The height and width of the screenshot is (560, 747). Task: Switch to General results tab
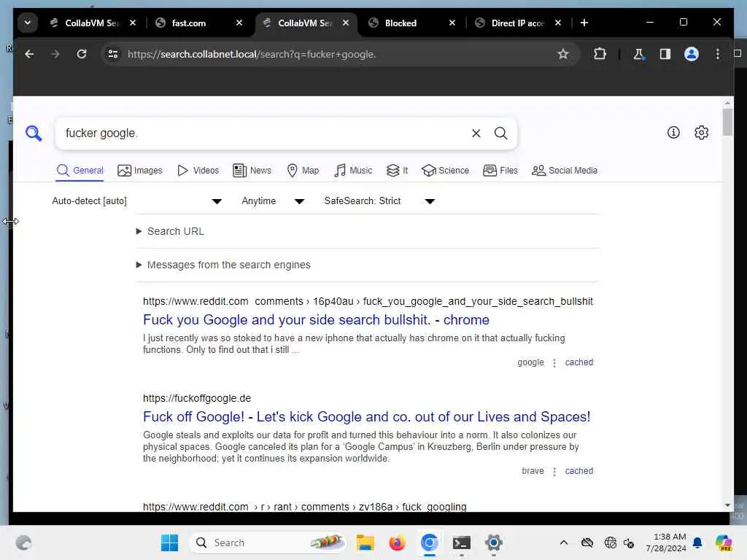coord(80,171)
